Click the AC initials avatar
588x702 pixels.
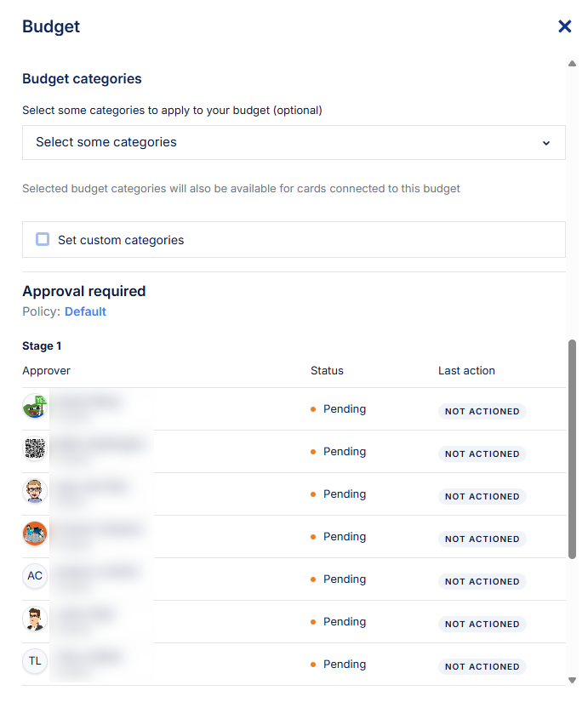coord(35,576)
